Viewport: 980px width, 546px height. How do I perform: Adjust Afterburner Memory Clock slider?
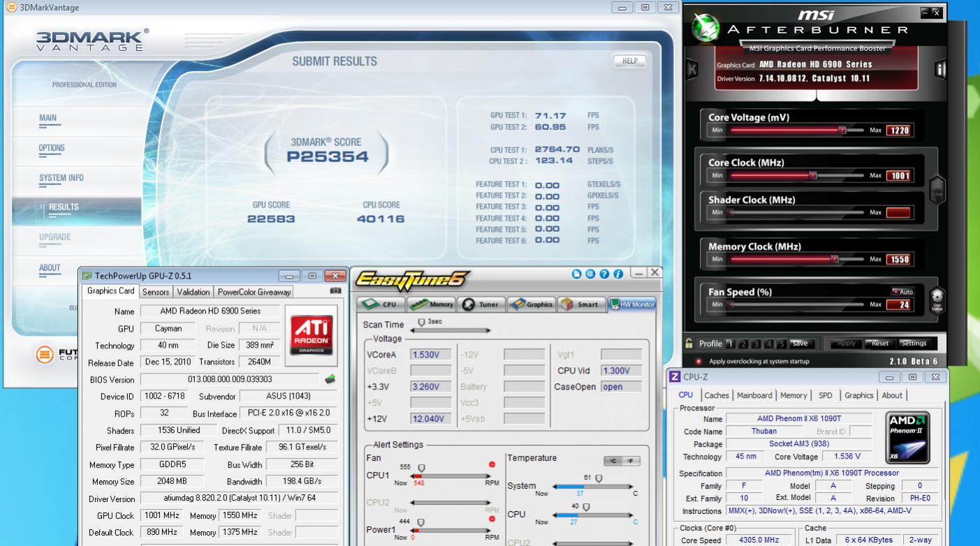point(834,259)
